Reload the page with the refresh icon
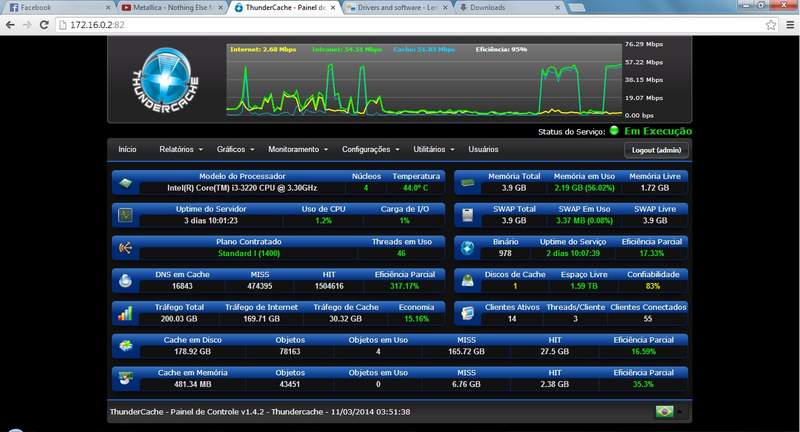This screenshot has width=800, height=432. pos(44,24)
